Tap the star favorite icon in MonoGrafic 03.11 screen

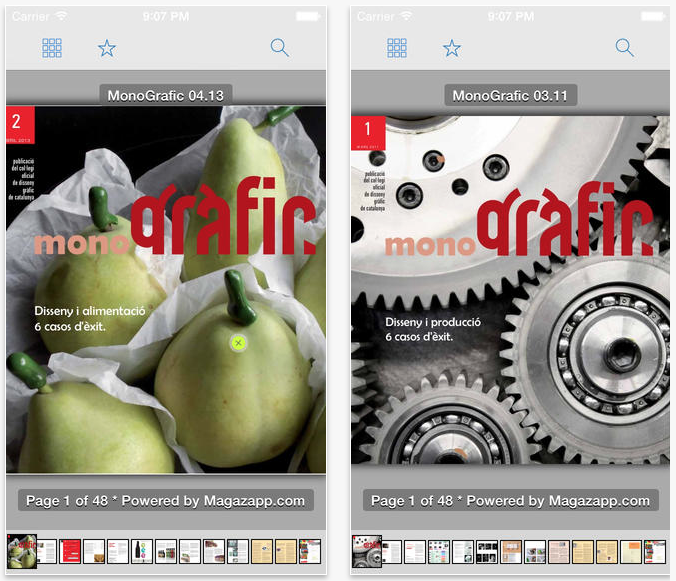click(x=452, y=48)
